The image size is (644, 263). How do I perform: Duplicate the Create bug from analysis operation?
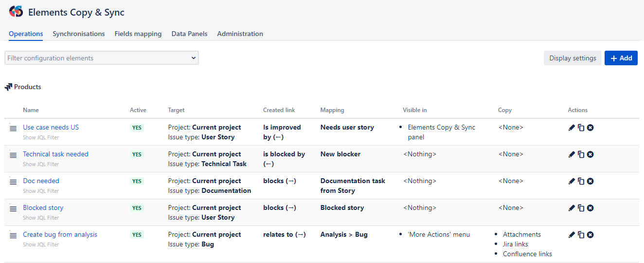[x=581, y=235]
